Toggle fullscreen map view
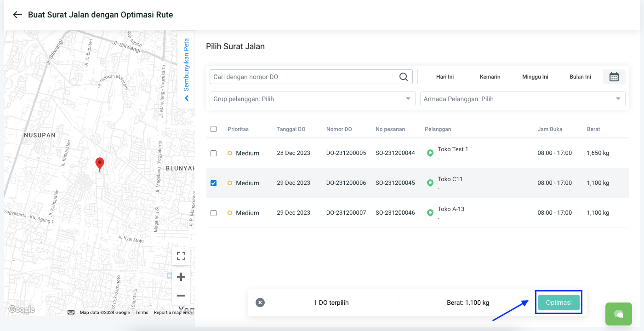The height and width of the screenshot is (331, 644). [x=181, y=256]
